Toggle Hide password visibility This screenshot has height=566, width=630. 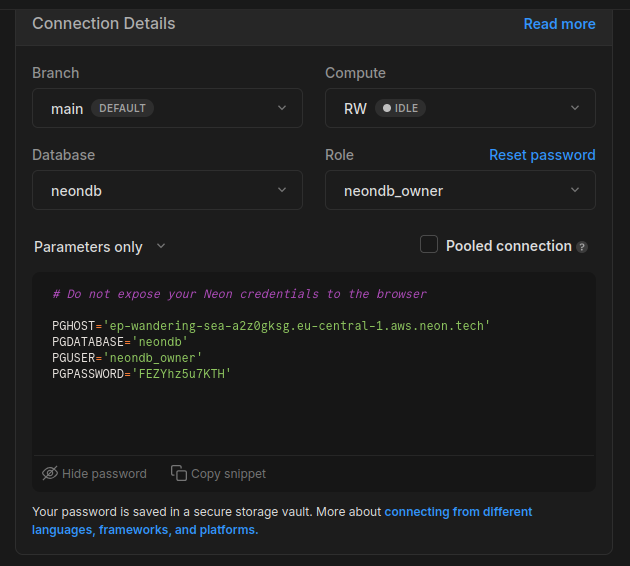point(95,473)
